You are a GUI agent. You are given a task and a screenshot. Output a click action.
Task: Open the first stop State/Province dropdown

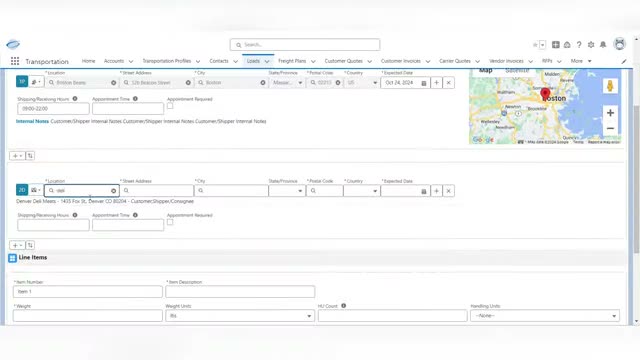pos(287,83)
